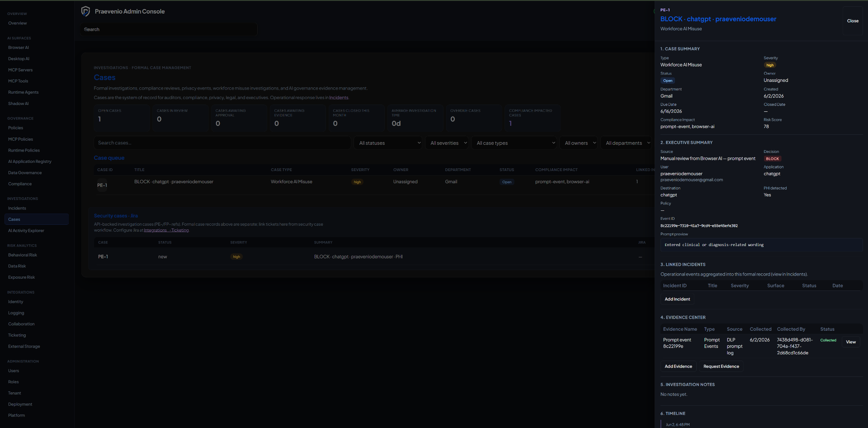Image resolution: width=868 pixels, height=428 pixels.
Task: Click the Case Type column header
Action: [x=281, y=170]
